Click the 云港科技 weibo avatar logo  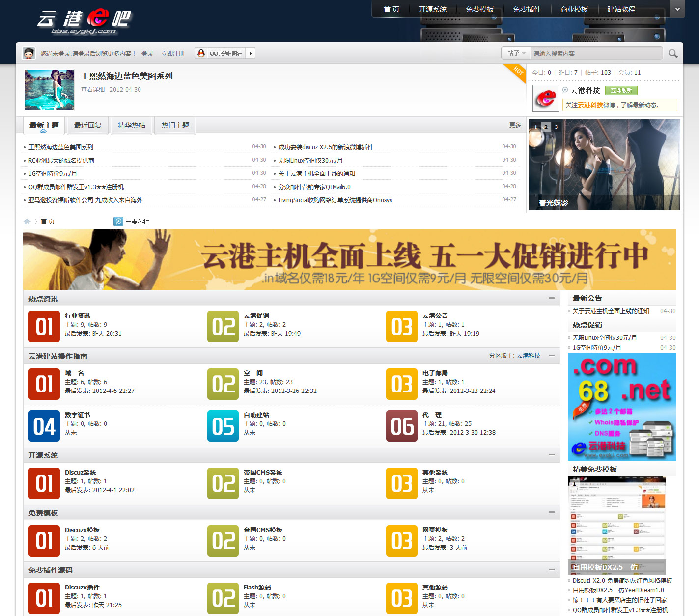click(x=545, y=98)
